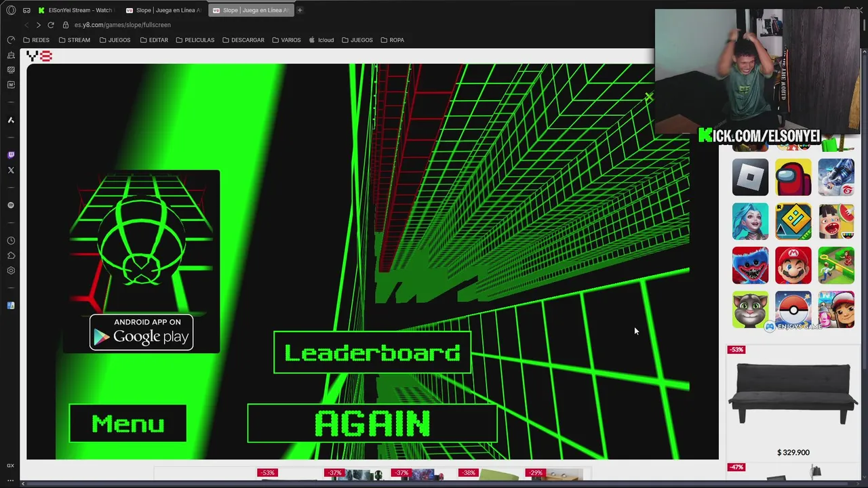
Task: Open the GX Cleaner sidebar icon
Action: tap(11, 55)
